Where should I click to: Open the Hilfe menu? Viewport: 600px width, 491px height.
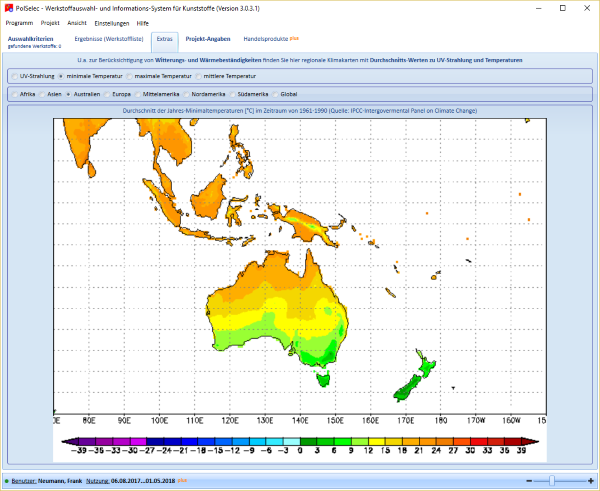pos(143,23)
